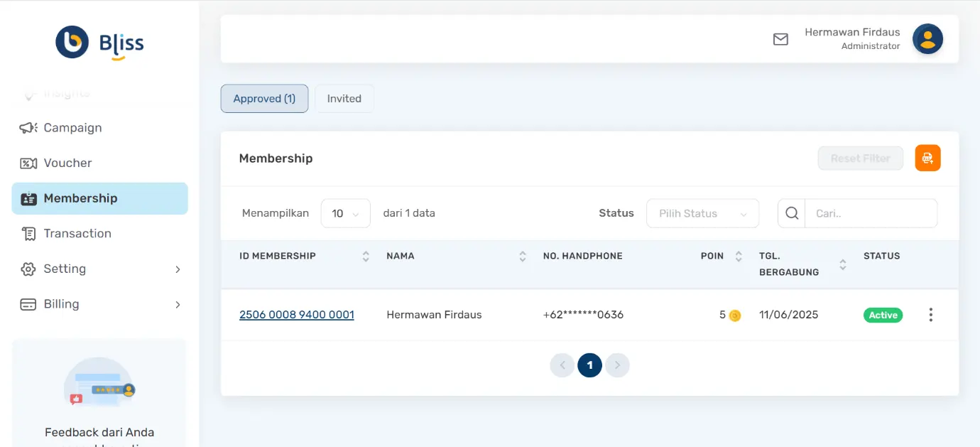Click the Reset Filter button
Viewport: 980px width, 447px height.
coord(860,158)
